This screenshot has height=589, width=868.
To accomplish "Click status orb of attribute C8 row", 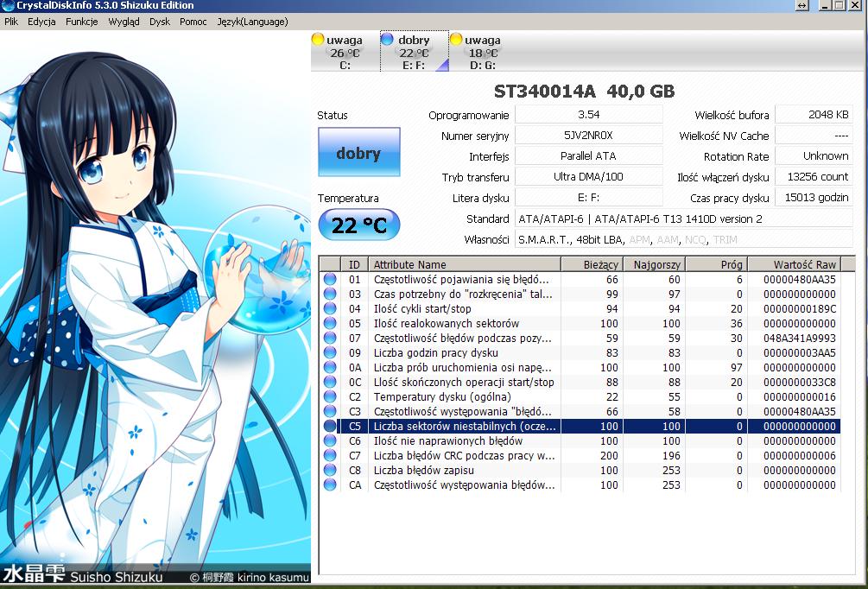I will click(x=330, y=470).
